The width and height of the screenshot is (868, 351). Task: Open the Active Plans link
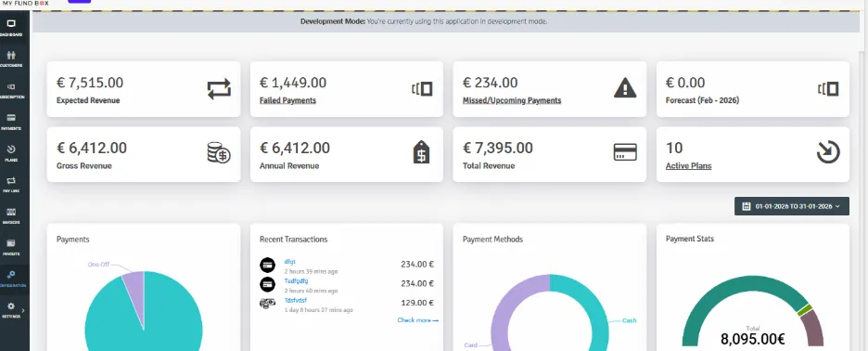click(x=689, y=166)
